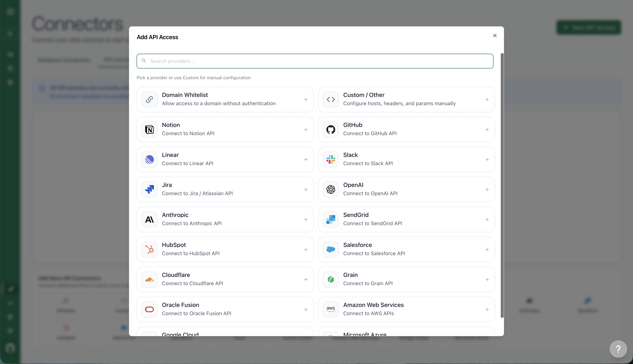633x364 pixels.
Task: Click the plus icon on the Jira card
Action: tap(306, 189)
